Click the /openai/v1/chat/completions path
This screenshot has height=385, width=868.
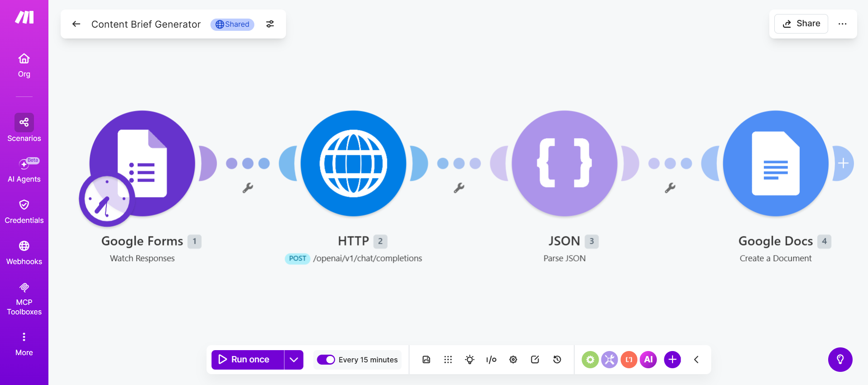[x=367, y=258]
